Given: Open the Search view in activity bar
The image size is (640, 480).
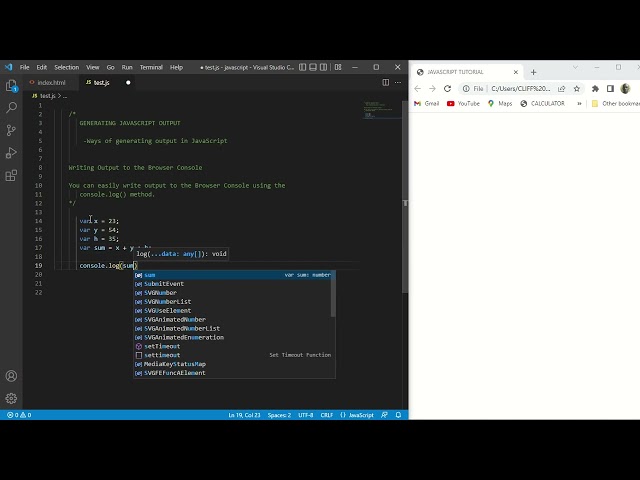Looking at the screenshot, I should coord(11,107).
